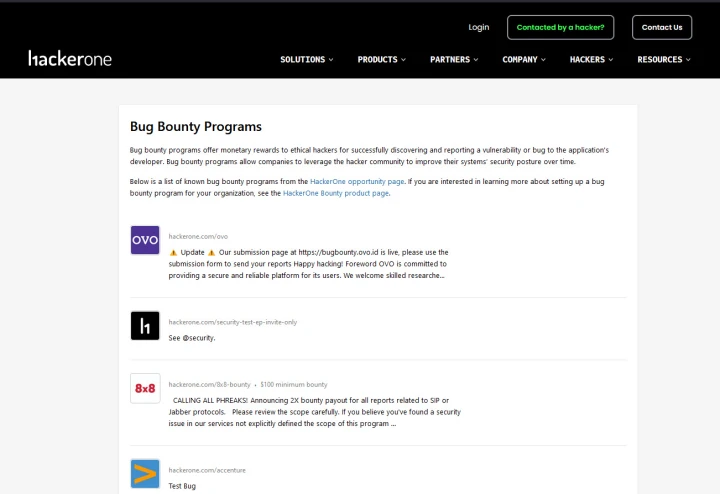720x494 pixels.
Task: Open the 8x8 program logo
Action: point(145,388)
